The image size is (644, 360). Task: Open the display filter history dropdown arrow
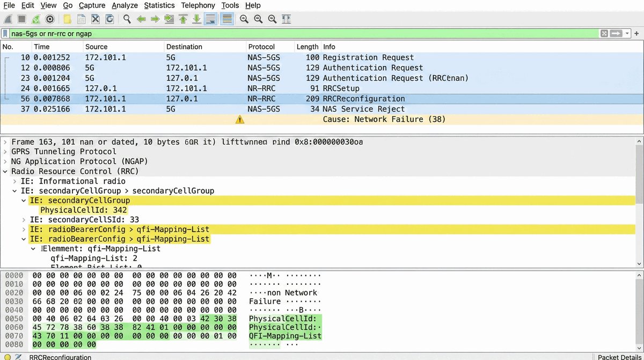pos(627,33)
